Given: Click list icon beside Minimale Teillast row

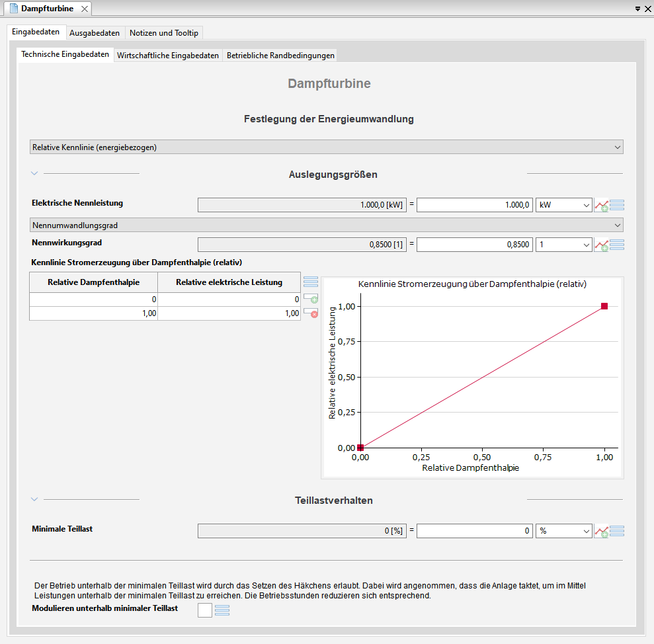Looking at the screenshot, I should click(x=617, y=531).
